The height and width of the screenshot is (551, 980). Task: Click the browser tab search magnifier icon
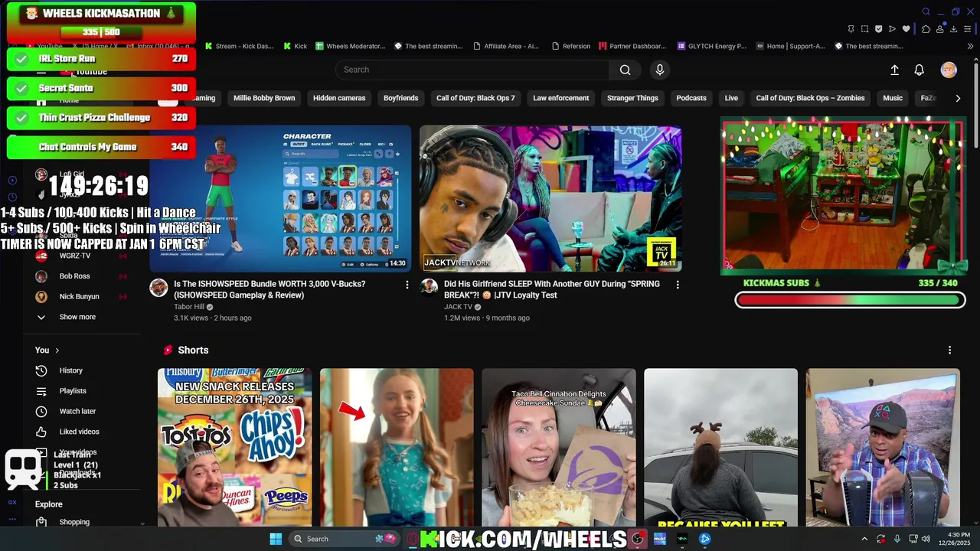tap(926, 11)
